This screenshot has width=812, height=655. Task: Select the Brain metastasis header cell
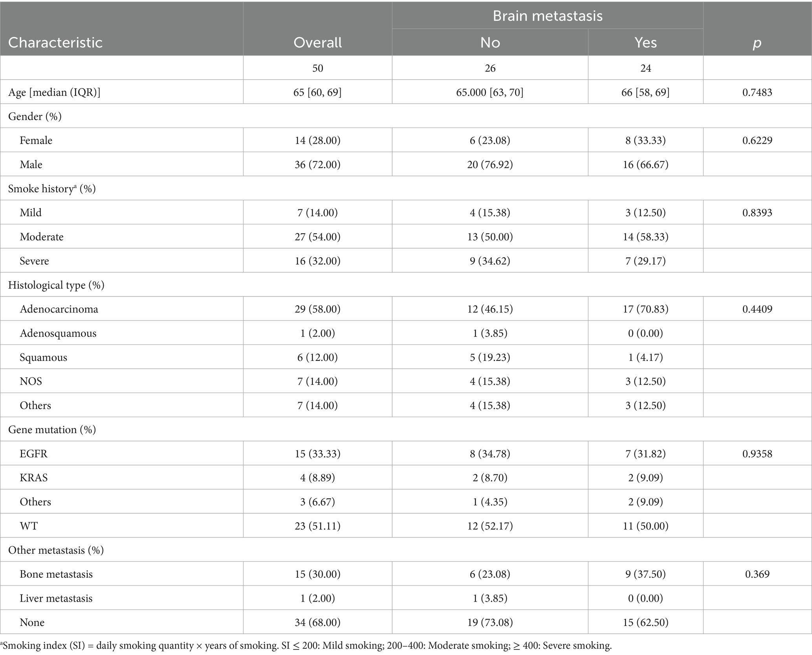point(547,16)
